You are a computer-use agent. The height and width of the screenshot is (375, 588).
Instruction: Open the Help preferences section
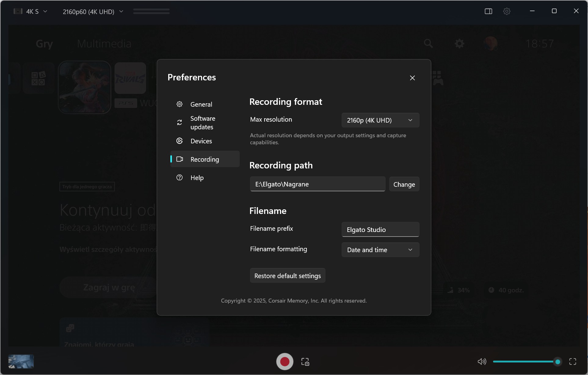197,178
